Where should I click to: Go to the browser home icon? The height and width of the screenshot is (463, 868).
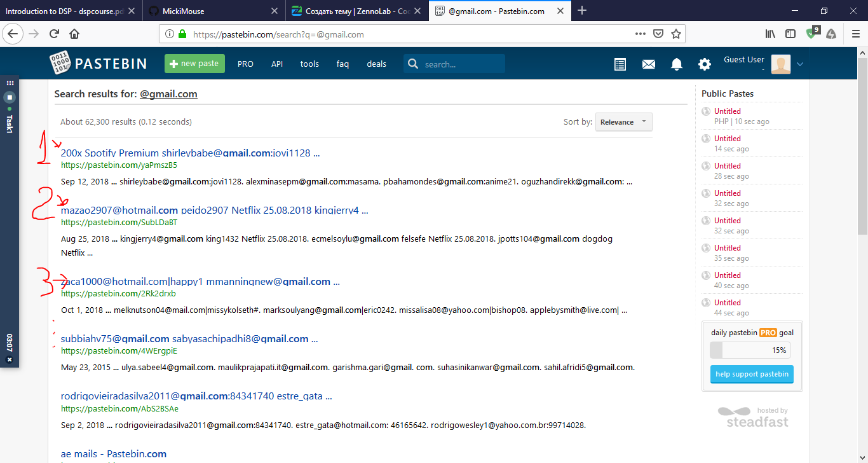coord(74,34)
